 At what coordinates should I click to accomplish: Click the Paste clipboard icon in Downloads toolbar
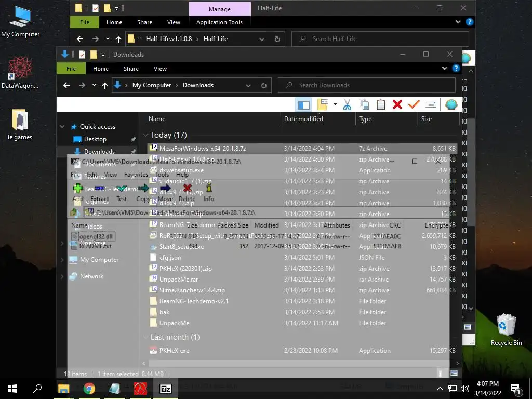[381, 104]
